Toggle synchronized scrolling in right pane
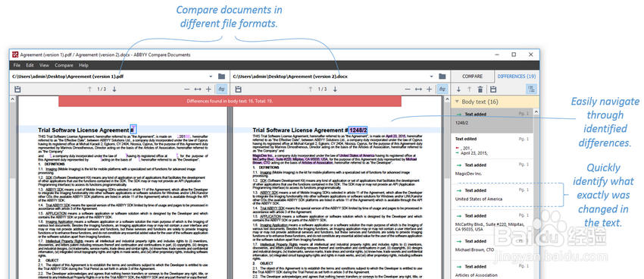The width and height of the screenshot is (644, 279). 442,89
